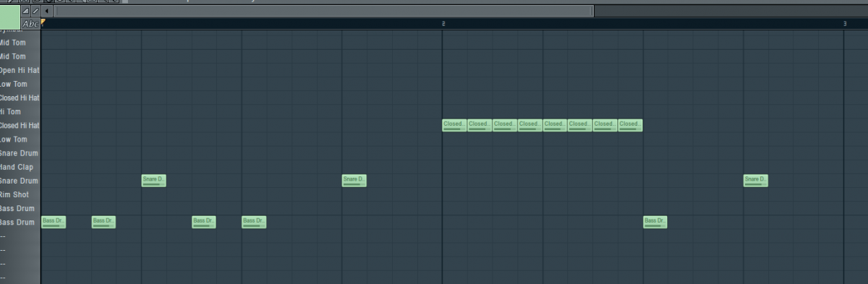Select the third Bass Drum note in bar 1
868x284 pixels.
(x=204, y=223)
